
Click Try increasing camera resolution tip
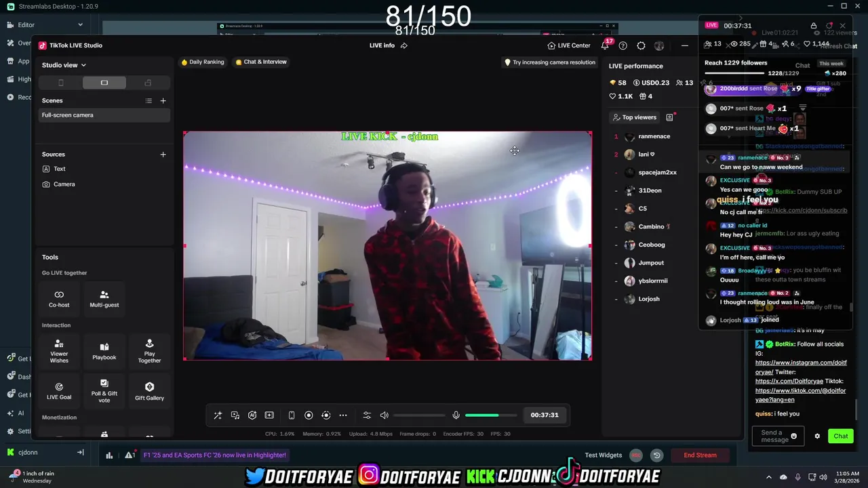(550, 62)
